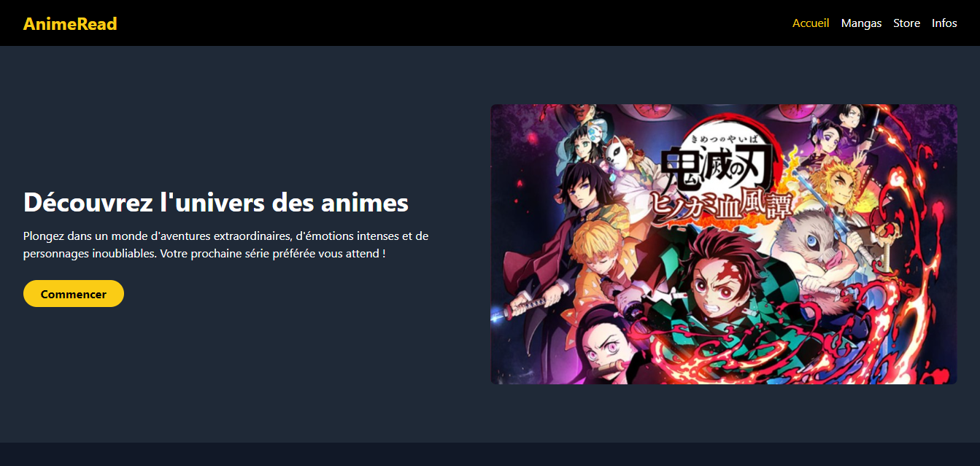
Task: Click the Demon Slayer hero banner image
Action: pyautogui.click(x=724, y=244)
